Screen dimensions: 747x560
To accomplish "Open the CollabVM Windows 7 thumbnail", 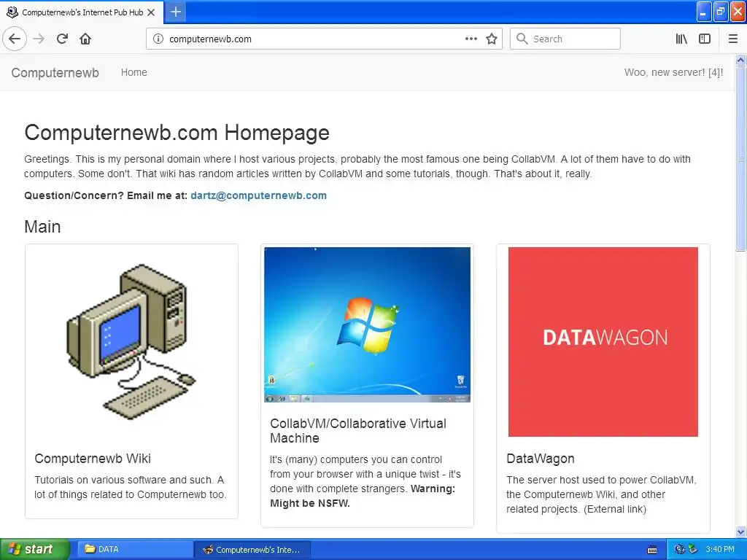I will (368, 324).
